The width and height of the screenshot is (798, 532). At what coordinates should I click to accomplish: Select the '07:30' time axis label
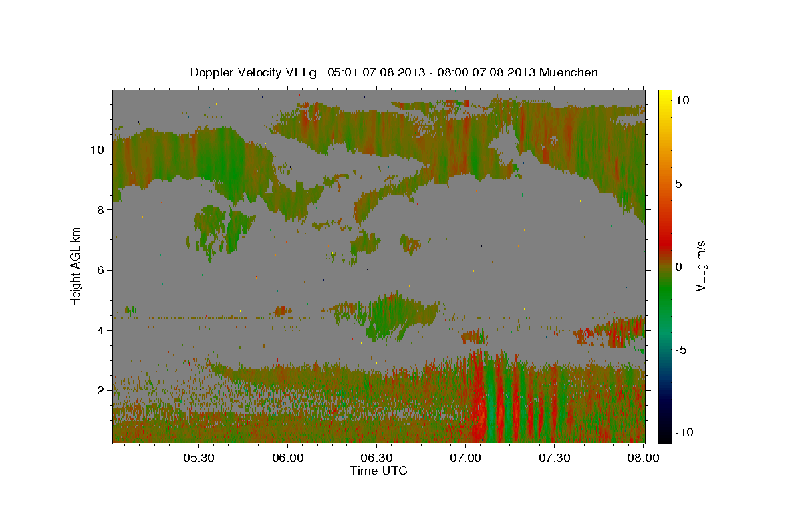tap(555, 458)
